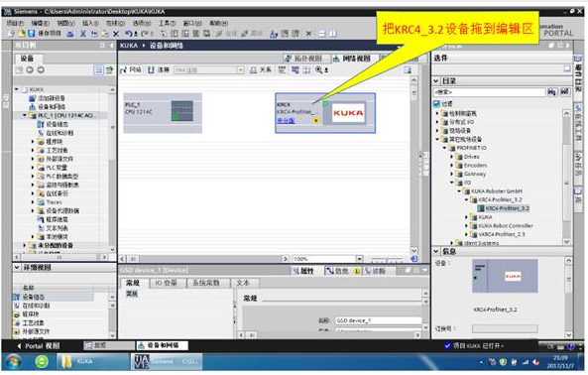Click the search-down icon beside catalog search field
The width and height of the screenshot is (588, 375).
(552, 92)
